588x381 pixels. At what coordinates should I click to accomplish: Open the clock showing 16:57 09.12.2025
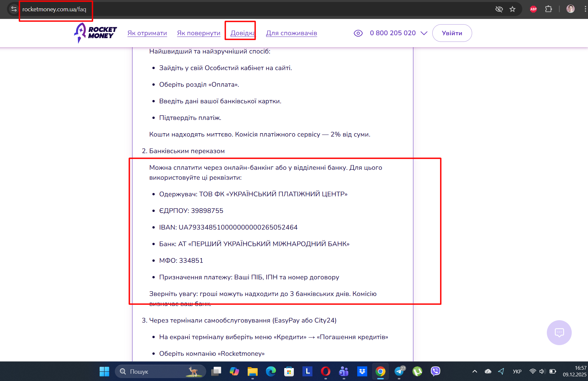574,371
